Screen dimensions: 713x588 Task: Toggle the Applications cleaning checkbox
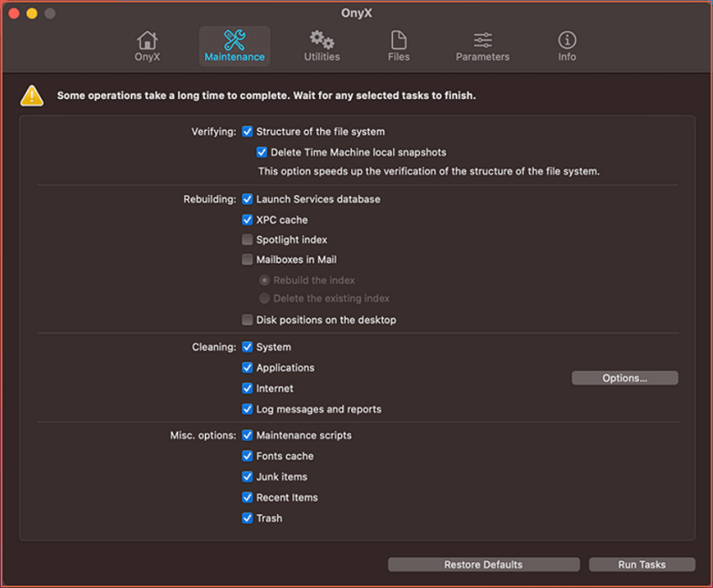[248, 368]
